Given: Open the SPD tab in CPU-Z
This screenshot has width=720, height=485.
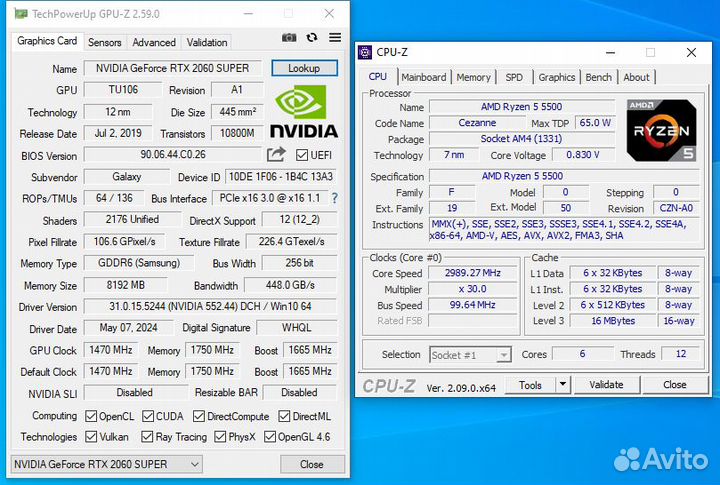Looking at the screenshot, I should point(514,77).
